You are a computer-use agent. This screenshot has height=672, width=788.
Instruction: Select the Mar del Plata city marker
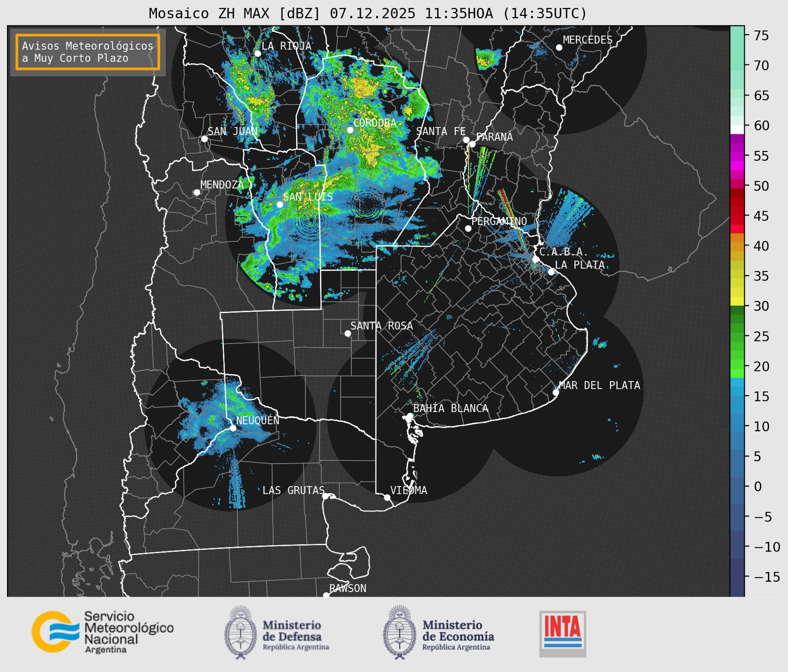tap(555, 393)
